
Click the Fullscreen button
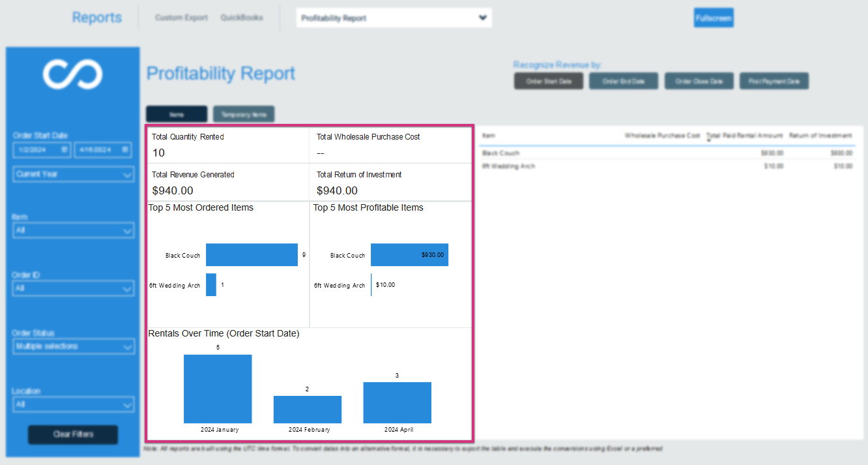pyautogui.click(x=714, y=18)
